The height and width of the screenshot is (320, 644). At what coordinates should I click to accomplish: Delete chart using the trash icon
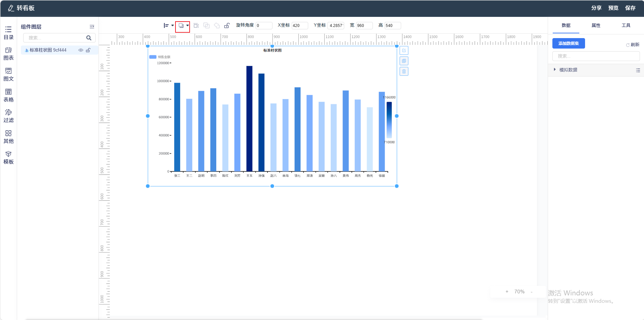(404, 71)
